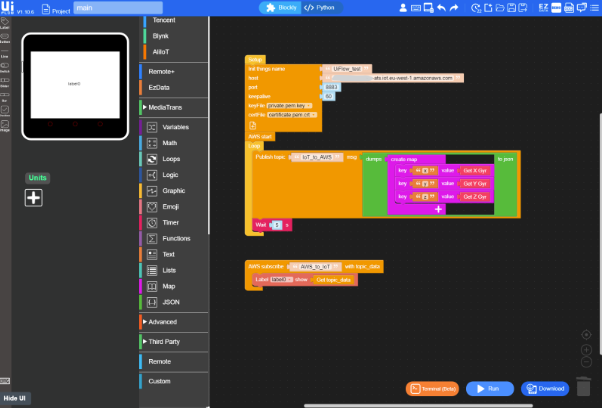602x408 pixels.
Task: Zoom out of the Blockly workspace
Action: pyautogui.click(x=586, y=362)
